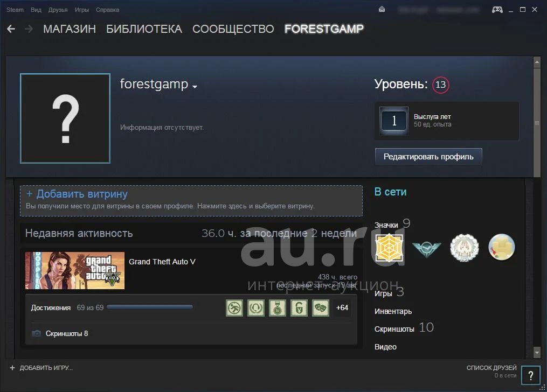Switch to the СООБЩЕСТВО tab
This screenshot has width=547, height=392.
click(233, 29)
